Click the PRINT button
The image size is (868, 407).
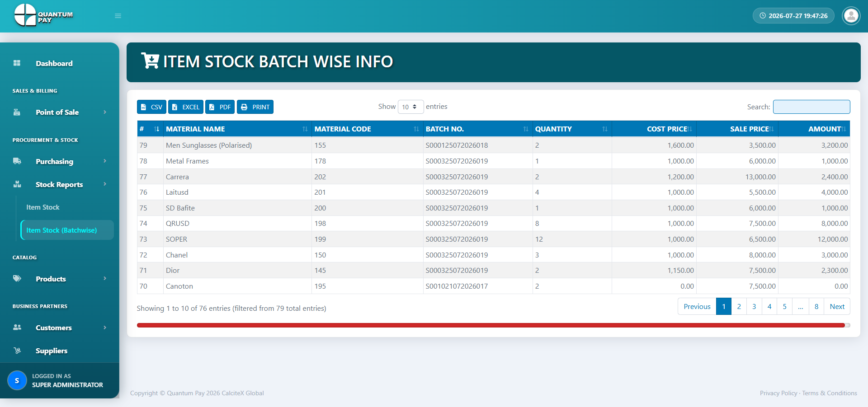255,107
